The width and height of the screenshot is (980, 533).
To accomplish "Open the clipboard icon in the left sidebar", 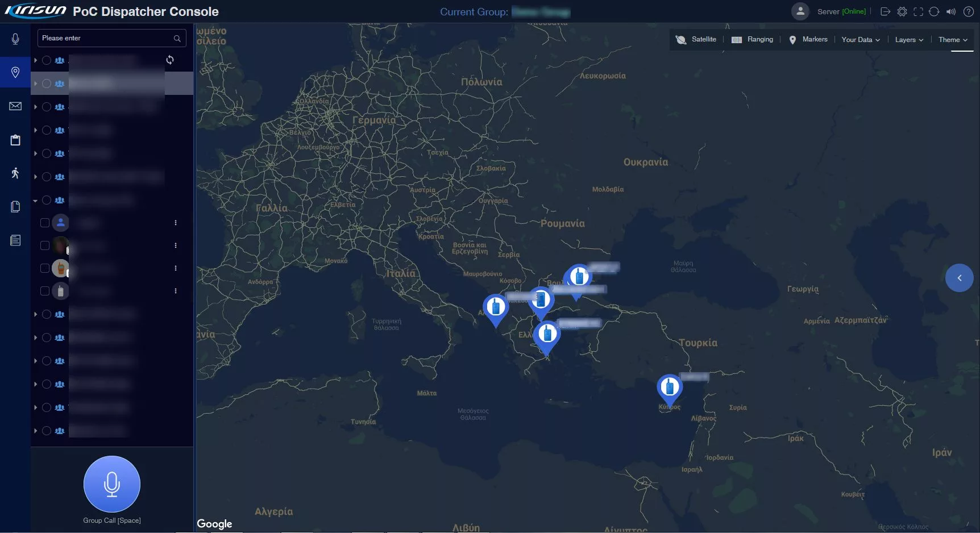I will [x=15, y=140].
